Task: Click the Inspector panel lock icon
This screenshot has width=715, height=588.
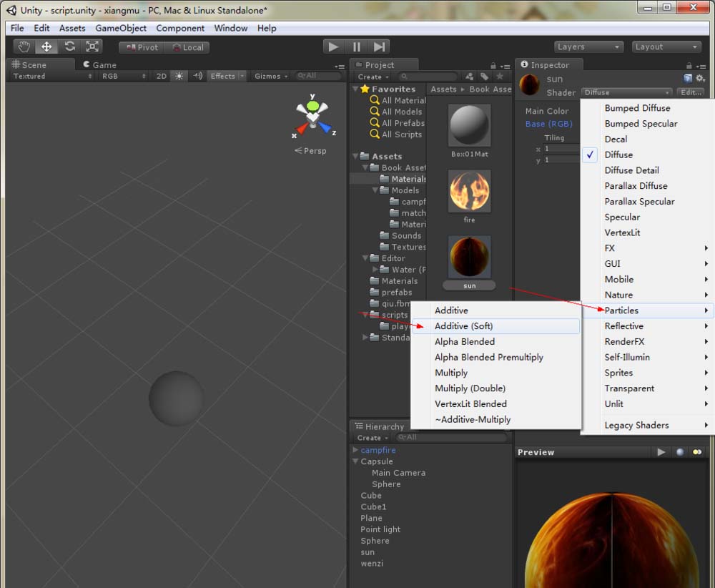Action: tap(689, 66)
